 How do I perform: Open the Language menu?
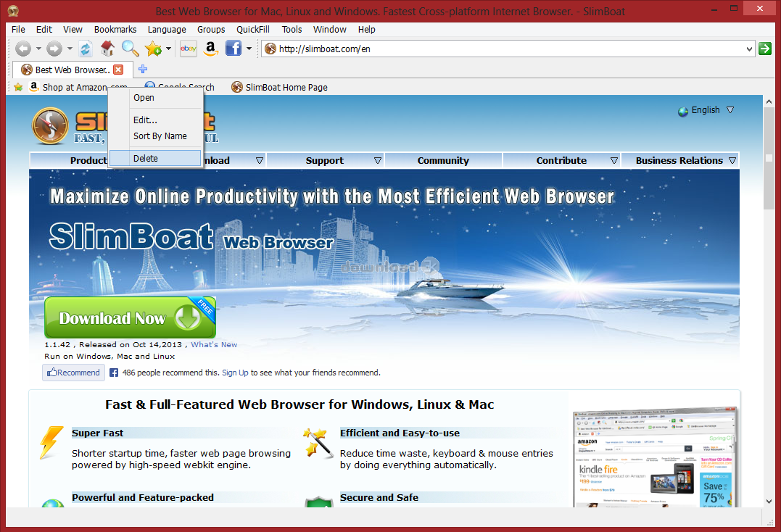point(167,30)
